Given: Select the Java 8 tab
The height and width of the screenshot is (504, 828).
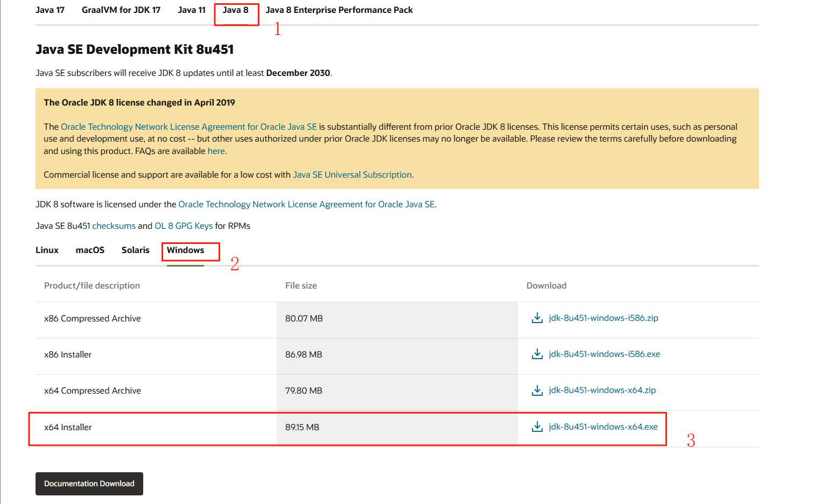Looking at the screenshot, I should click(236, 10).
